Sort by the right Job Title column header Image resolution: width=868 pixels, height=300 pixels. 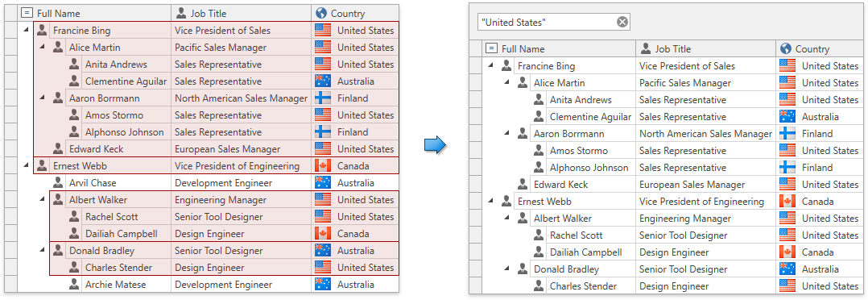pyautogui.click(x=706, y=49)
